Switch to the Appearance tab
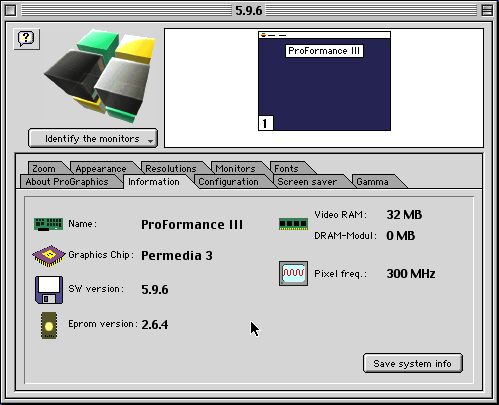Viewport: 499px width, 405px height. pos(101,168)
